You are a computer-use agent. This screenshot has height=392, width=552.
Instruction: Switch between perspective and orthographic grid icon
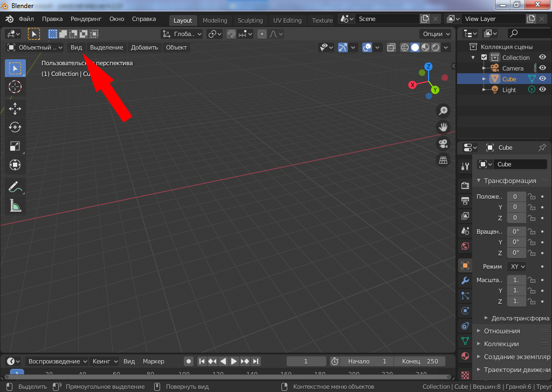(x=443, y=160)
